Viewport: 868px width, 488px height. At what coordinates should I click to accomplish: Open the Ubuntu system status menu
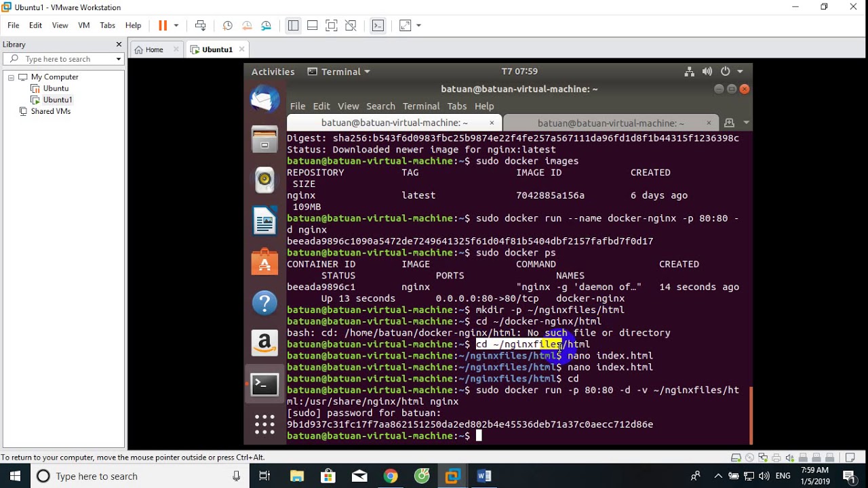coord(714,71)
